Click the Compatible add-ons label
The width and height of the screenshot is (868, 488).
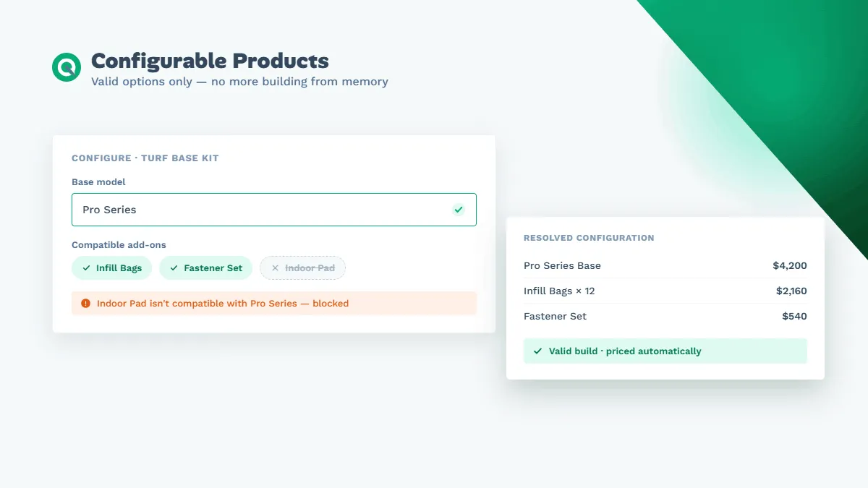click(119, 245)
